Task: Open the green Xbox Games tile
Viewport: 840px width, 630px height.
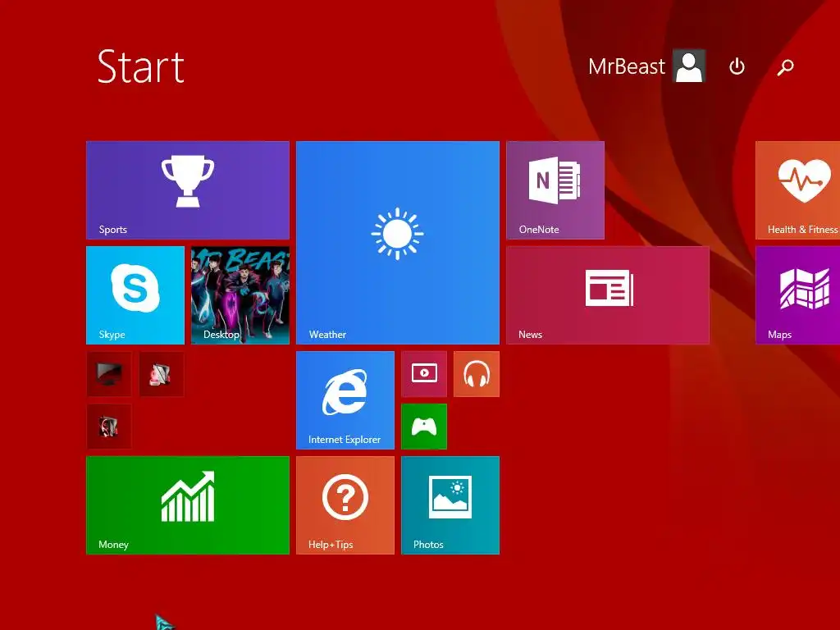Action: (424, 427)
